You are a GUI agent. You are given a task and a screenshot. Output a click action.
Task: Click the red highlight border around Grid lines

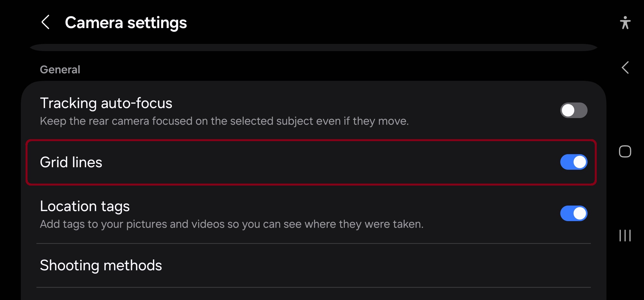click(311, 141)
